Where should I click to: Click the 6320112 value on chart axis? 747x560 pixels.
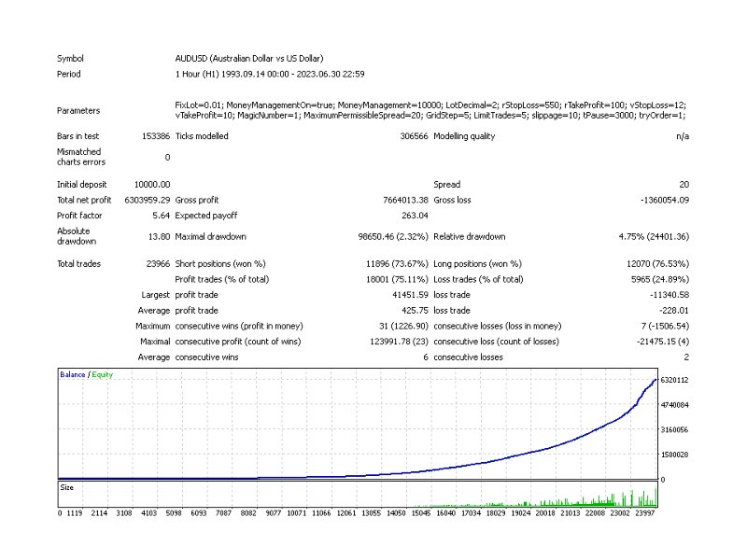[x=674, y=380]
